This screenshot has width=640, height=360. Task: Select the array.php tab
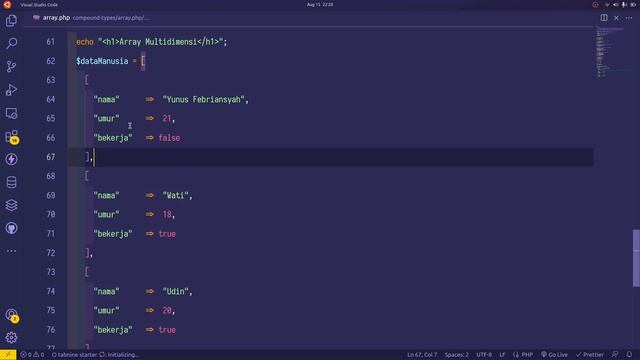(56, 18)
